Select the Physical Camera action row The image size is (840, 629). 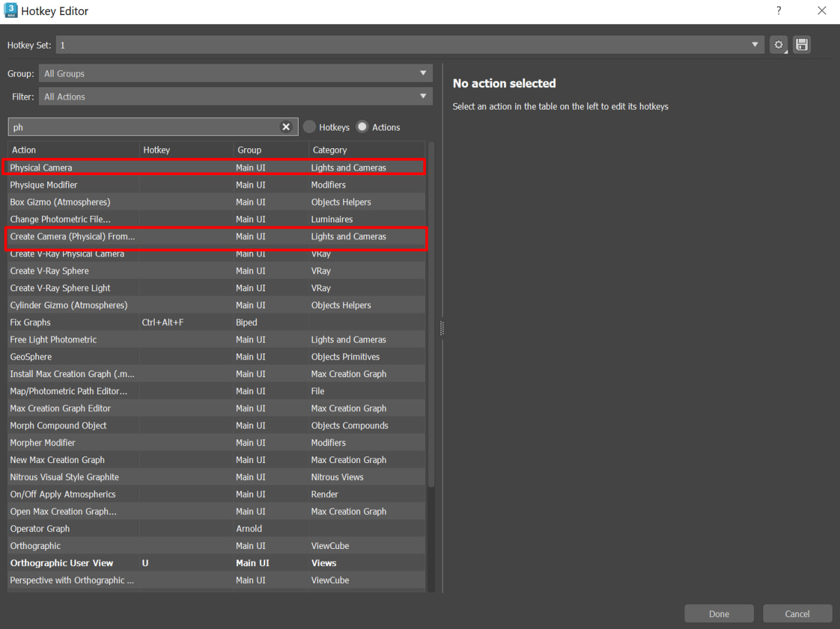[x=216, y=168]
